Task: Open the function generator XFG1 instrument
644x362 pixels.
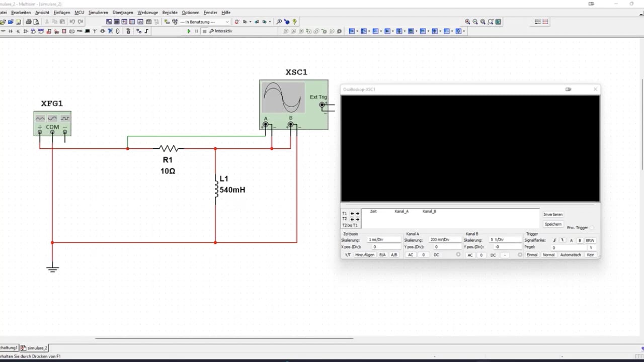Action: click(x=52, y=123)
